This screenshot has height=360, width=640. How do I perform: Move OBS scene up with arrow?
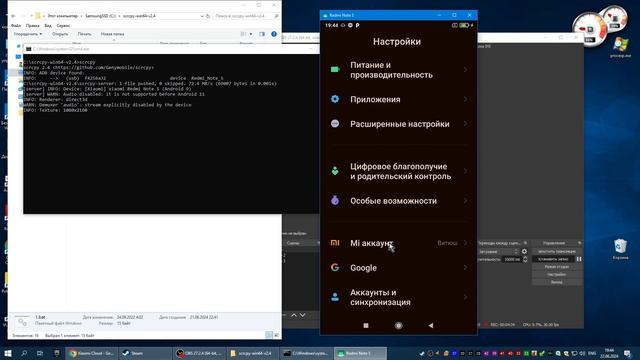point(293,315)
